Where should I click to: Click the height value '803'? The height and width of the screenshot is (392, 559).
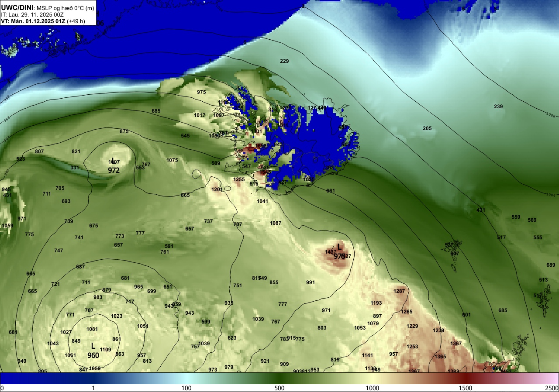click(x=322, y=328)
